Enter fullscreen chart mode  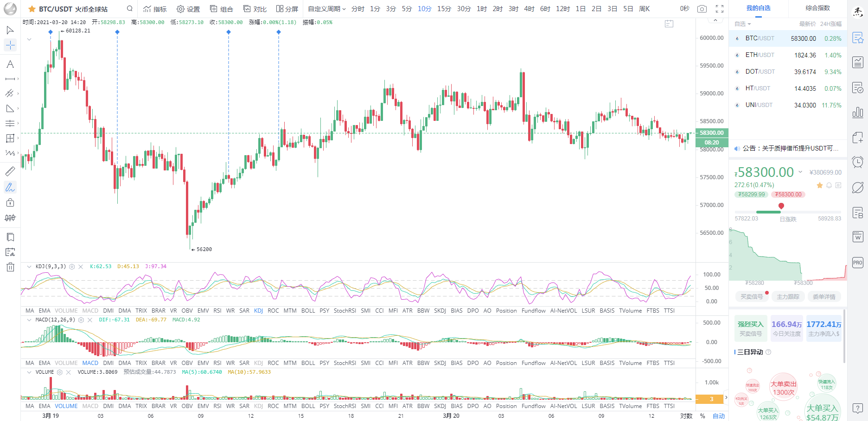[x=720, y=9]
